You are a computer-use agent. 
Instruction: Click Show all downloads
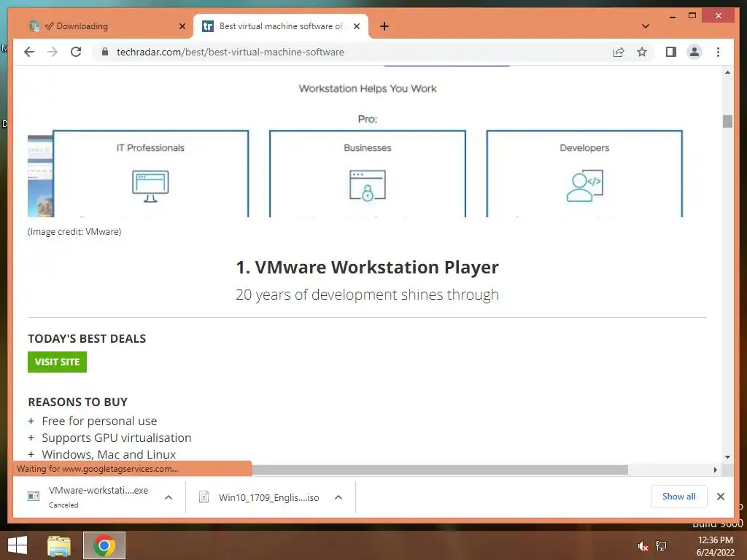click(679, 497)
